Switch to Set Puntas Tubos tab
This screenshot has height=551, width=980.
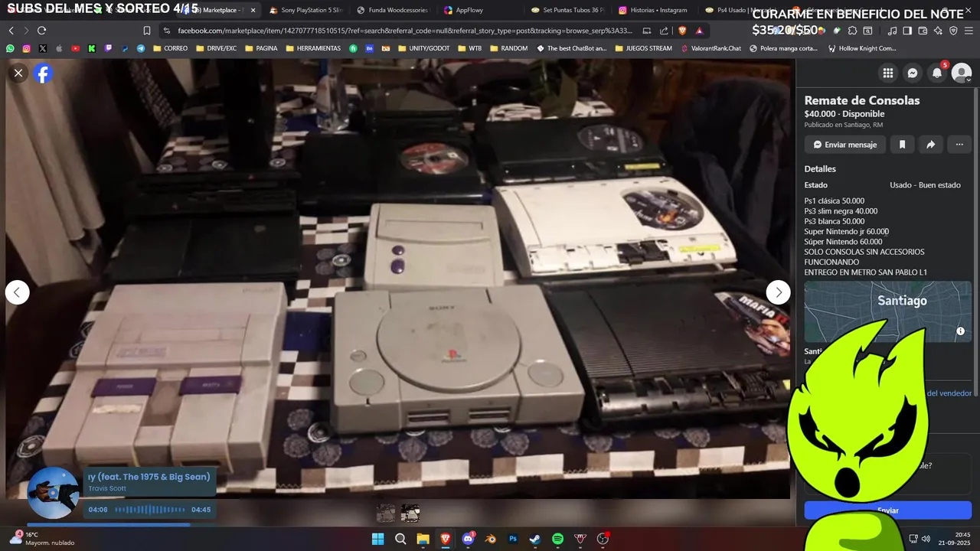pyautogui.click(x=567, y=10)
